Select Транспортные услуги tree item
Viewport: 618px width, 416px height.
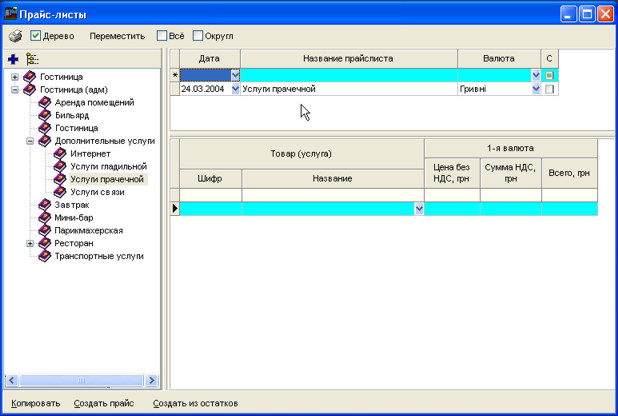[100, 256]
